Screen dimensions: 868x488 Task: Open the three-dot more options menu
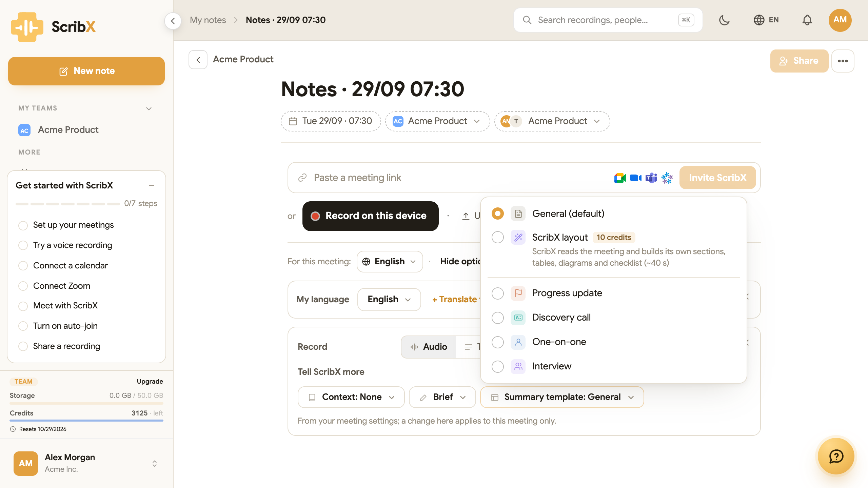pyautogui.click(x=843, y=61)
